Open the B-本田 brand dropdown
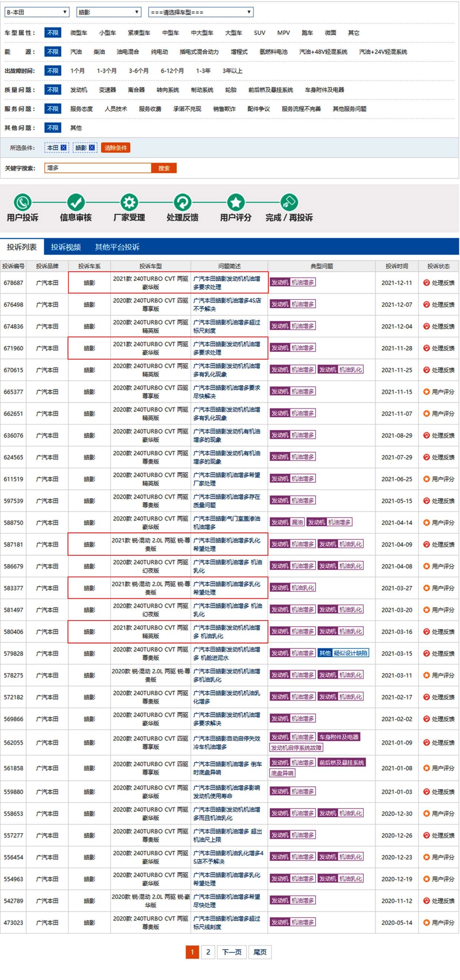Viewport: 460px width, 980px height. (37, 12)
